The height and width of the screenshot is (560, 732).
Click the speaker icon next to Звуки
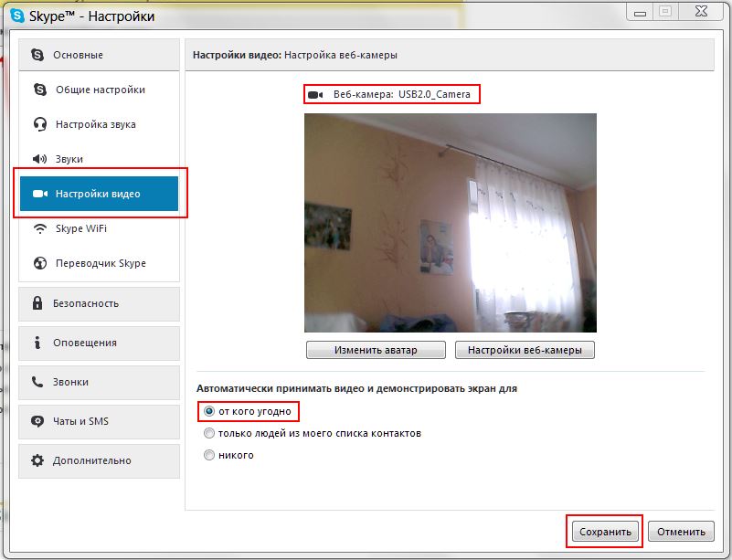coord(40,159)
